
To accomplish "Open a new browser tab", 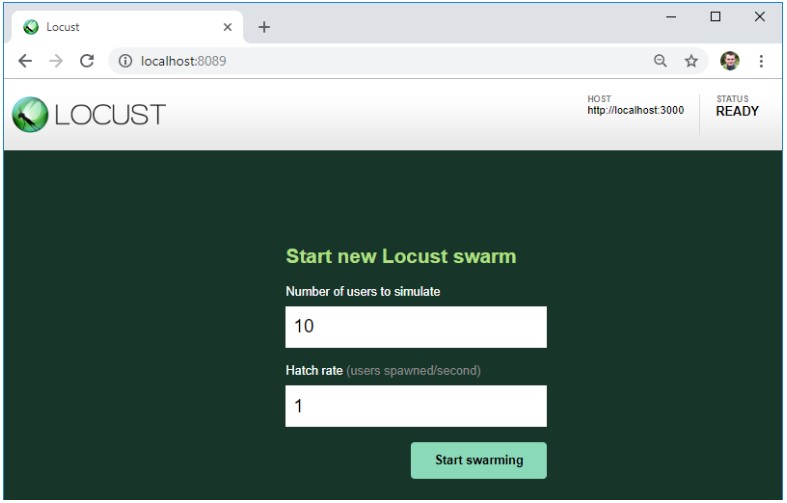I will [x=264, y=27].
